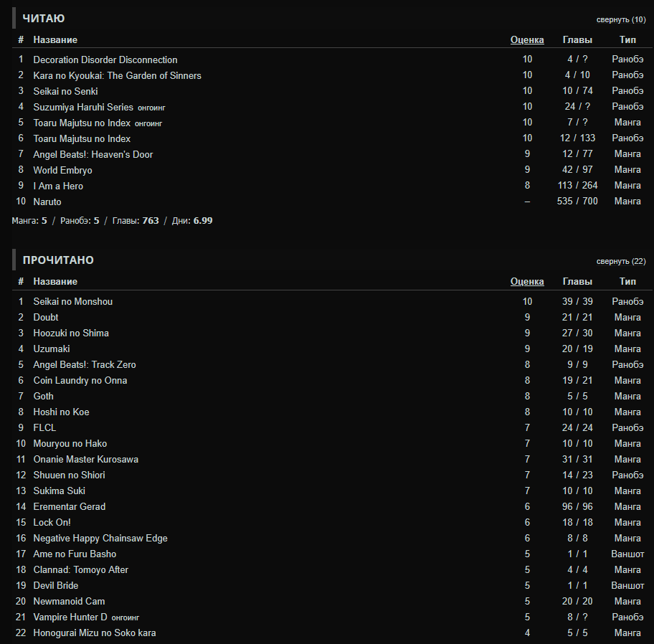Open Honogurai Mizu no Soko kara

coord(94,633)
